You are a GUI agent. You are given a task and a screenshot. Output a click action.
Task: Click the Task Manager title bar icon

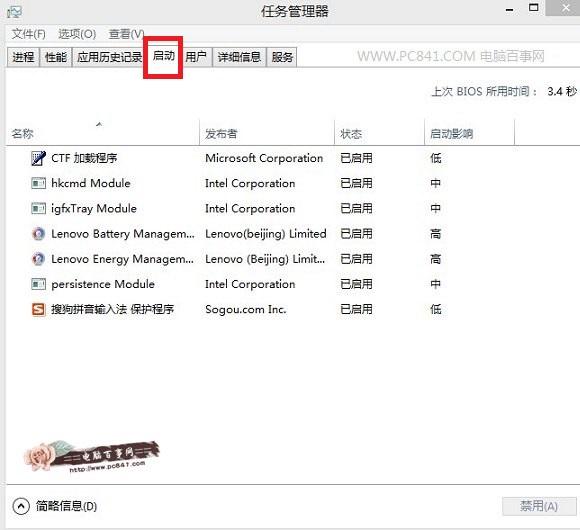[x=14, y=12]
